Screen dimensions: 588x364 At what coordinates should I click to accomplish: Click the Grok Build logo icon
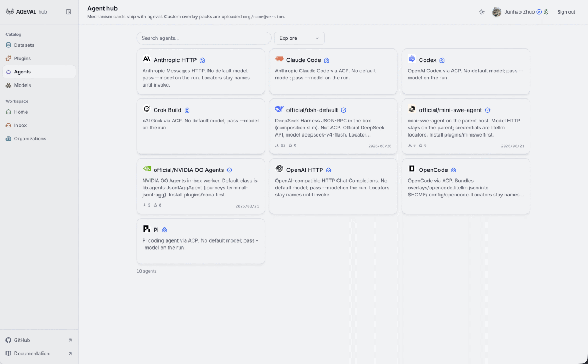(x=146, y=109)
